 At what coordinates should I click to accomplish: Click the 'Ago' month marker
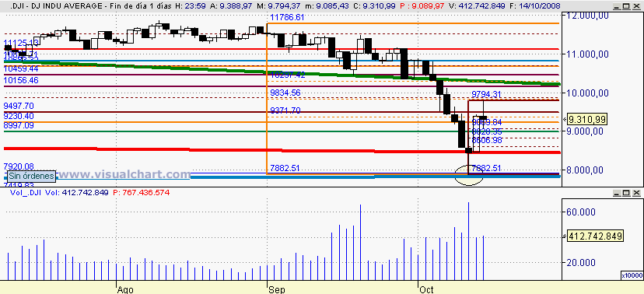125,290
